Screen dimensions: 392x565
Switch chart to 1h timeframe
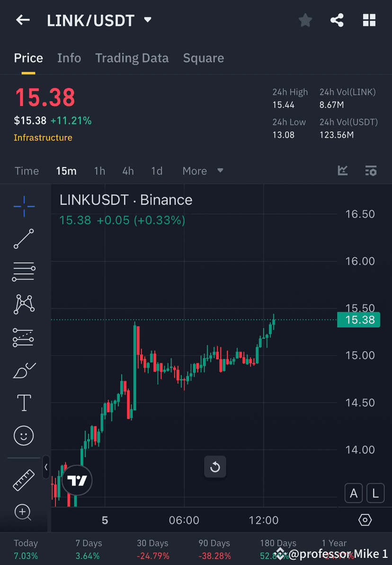tap(99, 171)
